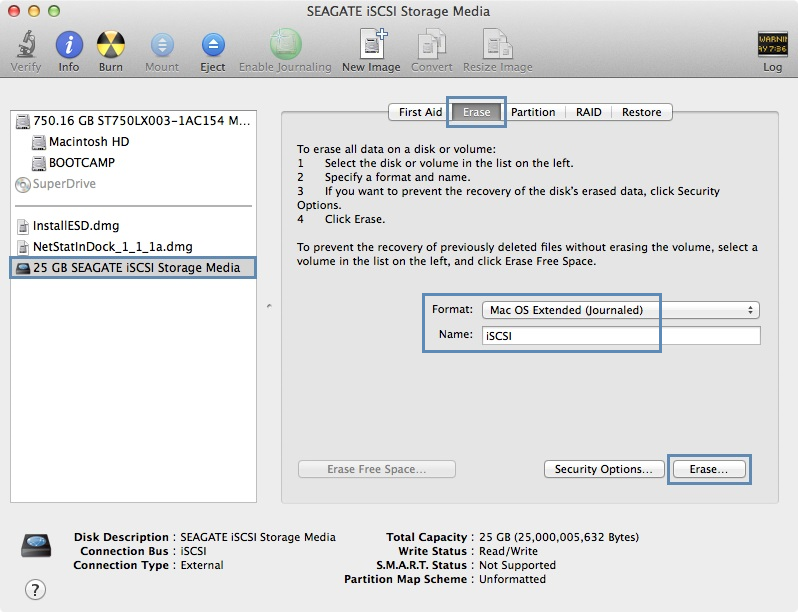Click the window zoom green button
This screenshot has height=612, width=798.
[x=54, y=11]
